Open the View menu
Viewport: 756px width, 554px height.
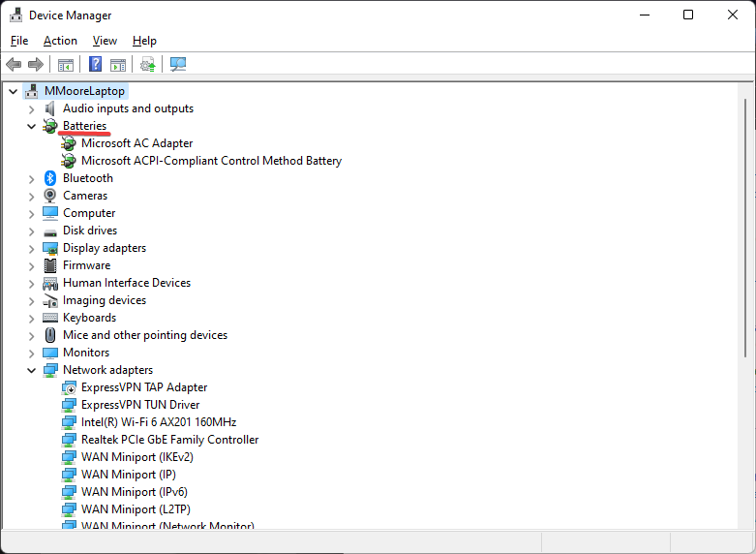pos(105,41)
